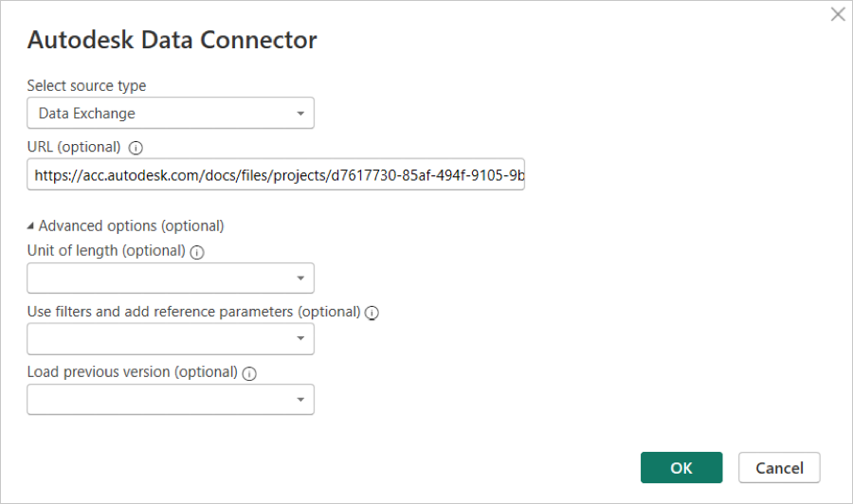Click the Autodesk Data Connector title text
This screenshot has height=504, width=853.
pyautogui.click(x=172, y=40)
